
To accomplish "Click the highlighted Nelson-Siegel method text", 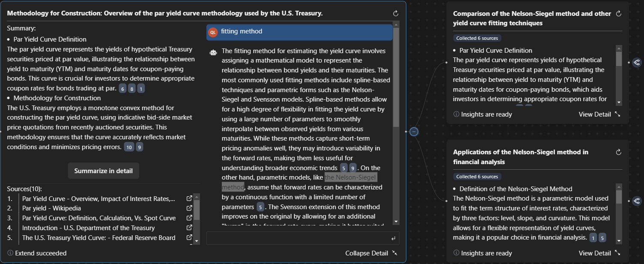I will (x=350, y=177).
